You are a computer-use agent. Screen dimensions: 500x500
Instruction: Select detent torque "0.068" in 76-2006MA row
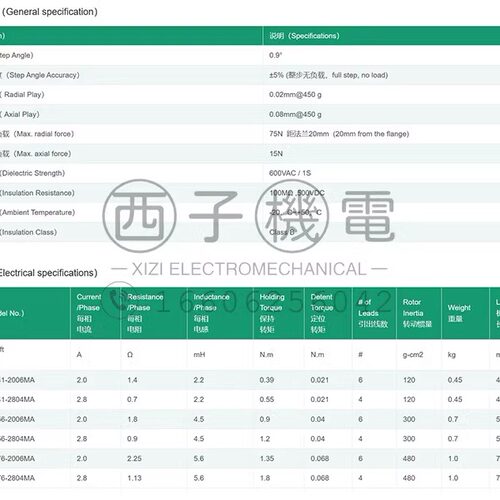(x=320, y=458)
